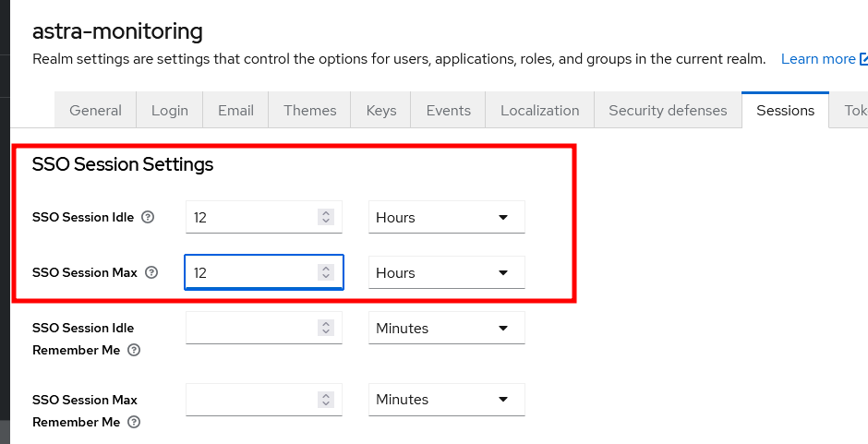Click help icon beside SSO Session Max

(152, 273)
